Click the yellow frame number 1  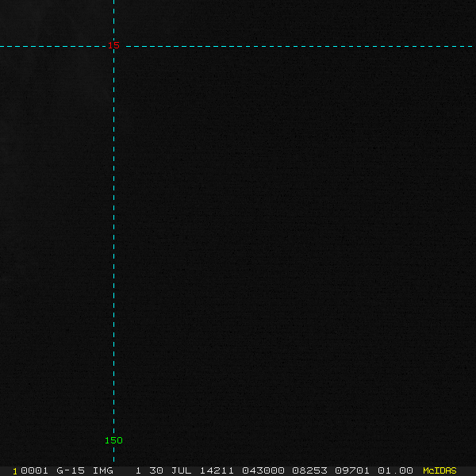click(15, 471)
